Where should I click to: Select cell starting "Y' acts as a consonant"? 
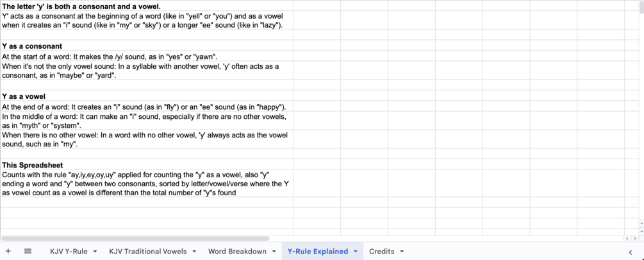[x=147, y=20]
